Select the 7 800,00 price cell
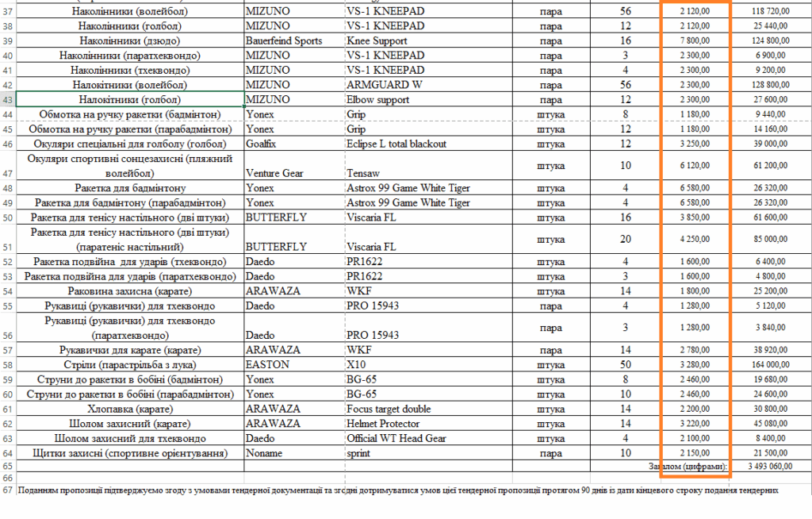Screen dimensions: 812x519 (x=695, y=40)
